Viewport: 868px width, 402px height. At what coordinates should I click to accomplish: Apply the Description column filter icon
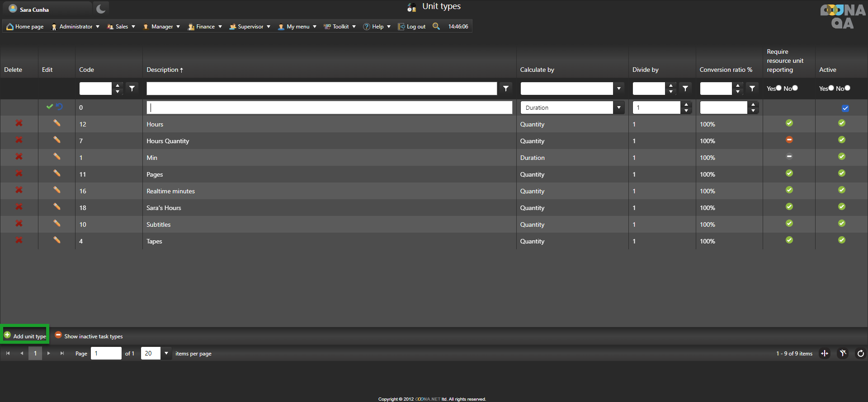pos(506,89)
